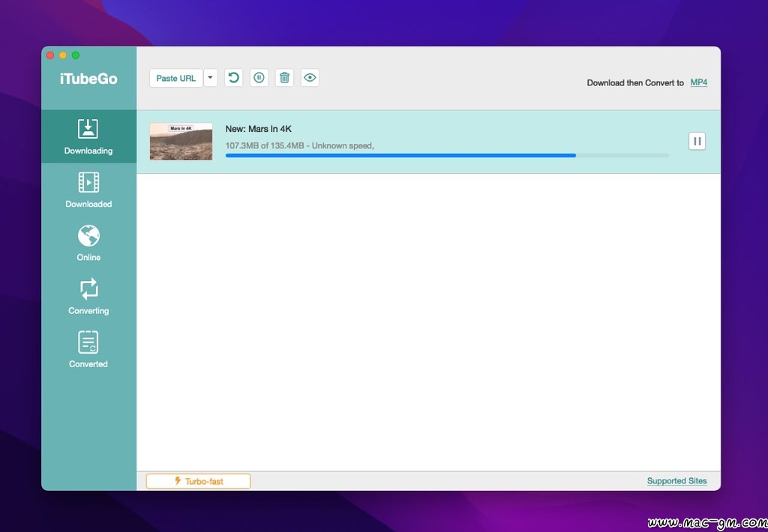Viewport: 768px width, 532px height.
Task: Open the Online browser section
Action: coord(88,244)
